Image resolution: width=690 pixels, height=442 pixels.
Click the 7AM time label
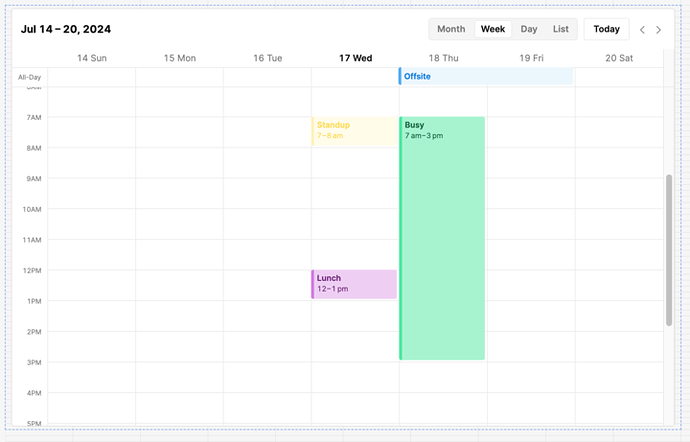point(34,118)
